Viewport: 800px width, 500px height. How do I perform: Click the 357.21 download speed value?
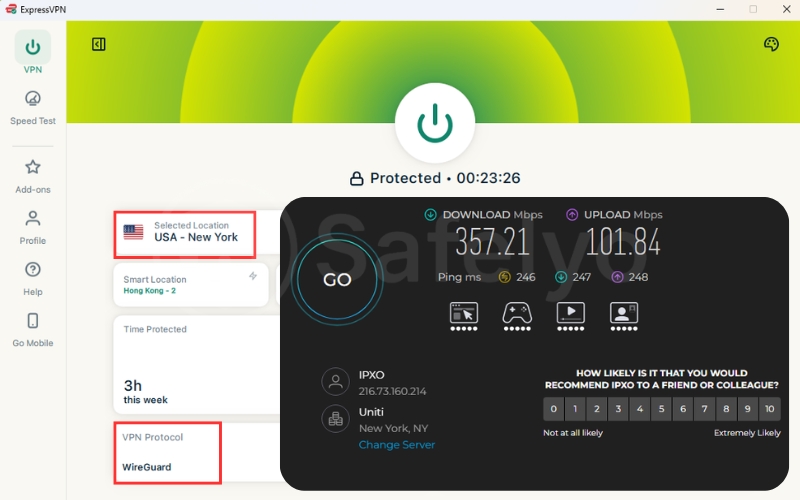(492, 242)
